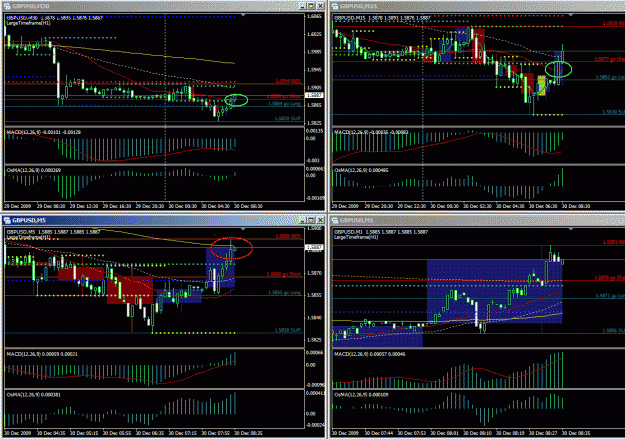The height and width of the screenshot is (439, 625).
Task: Click 1.5840 on the M5 price scale
Action: click(314, 318)
